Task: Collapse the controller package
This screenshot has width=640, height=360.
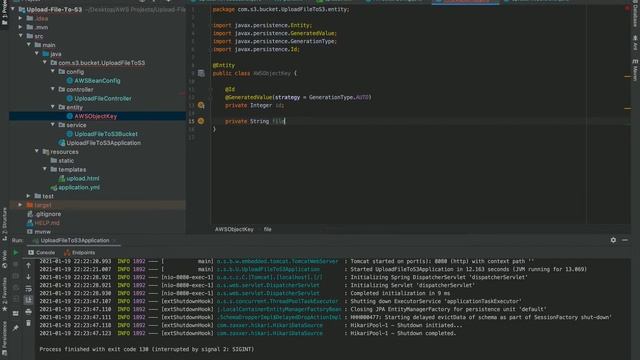Action: tap(53, 89)
